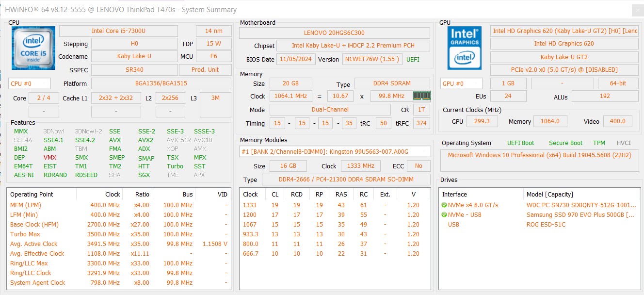The height and width of the screenshot is (295, 644).
Task: Click the memory module chip icon
Action: 421,96
